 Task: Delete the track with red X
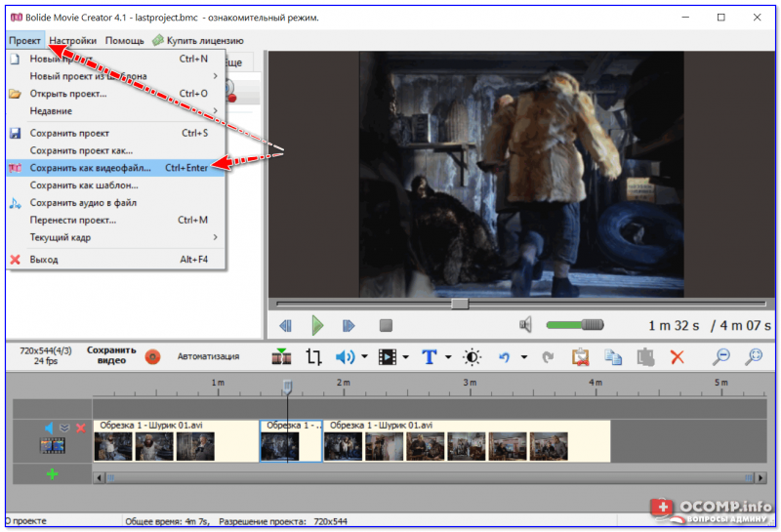[81, 428]
